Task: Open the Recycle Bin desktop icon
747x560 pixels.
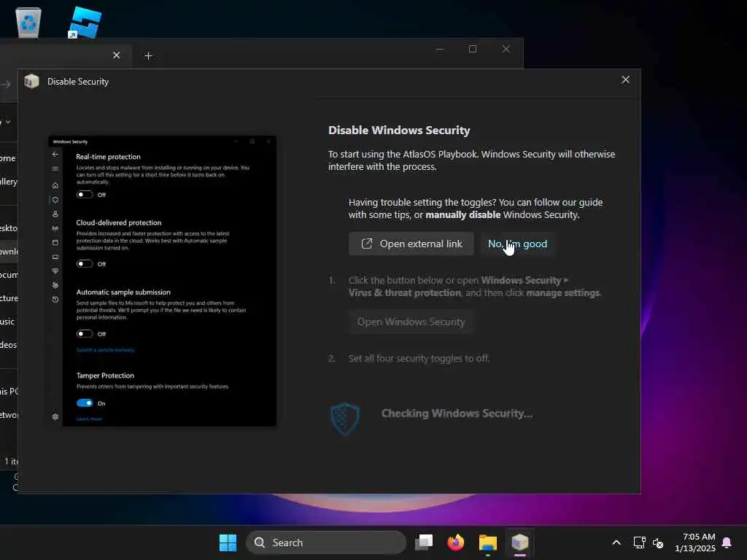Action: (x=28, y=22)
